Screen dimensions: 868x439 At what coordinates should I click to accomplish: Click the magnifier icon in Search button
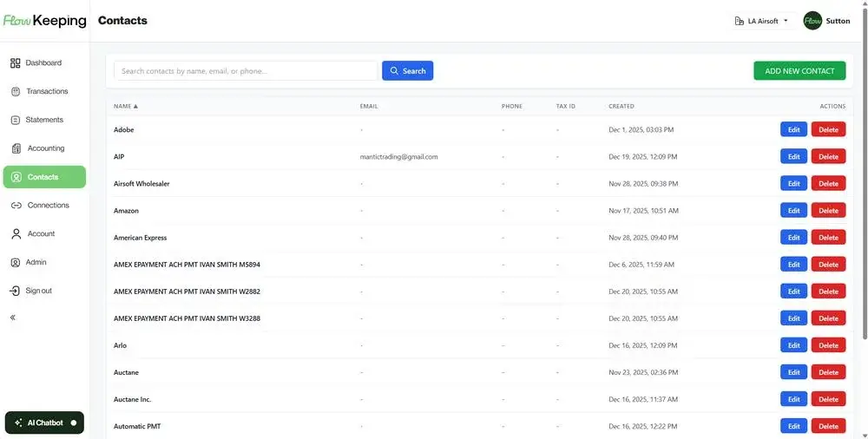click(x=394, y=71)
